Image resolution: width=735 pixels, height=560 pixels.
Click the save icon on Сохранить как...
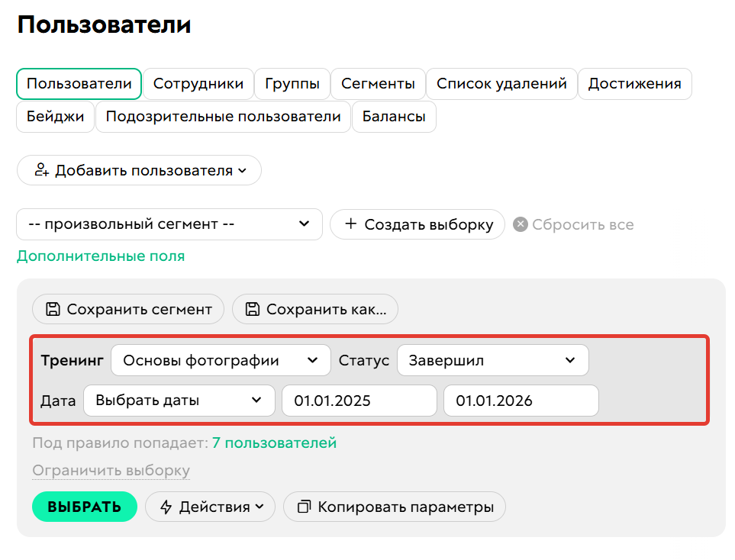[252, 309]
